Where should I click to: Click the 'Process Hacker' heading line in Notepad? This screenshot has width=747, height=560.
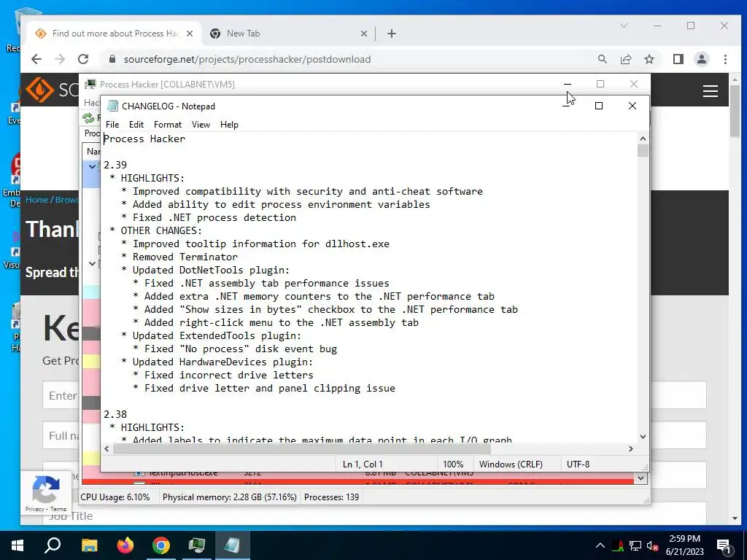pyautogui.click(x=144, y=139)
